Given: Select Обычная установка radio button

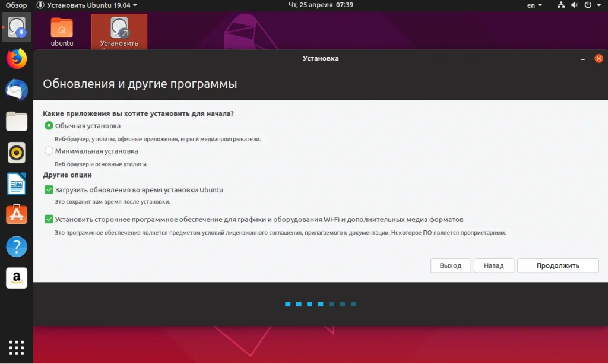Looking at the screenshot, I should pyautogui.click(x=49, y=126).
